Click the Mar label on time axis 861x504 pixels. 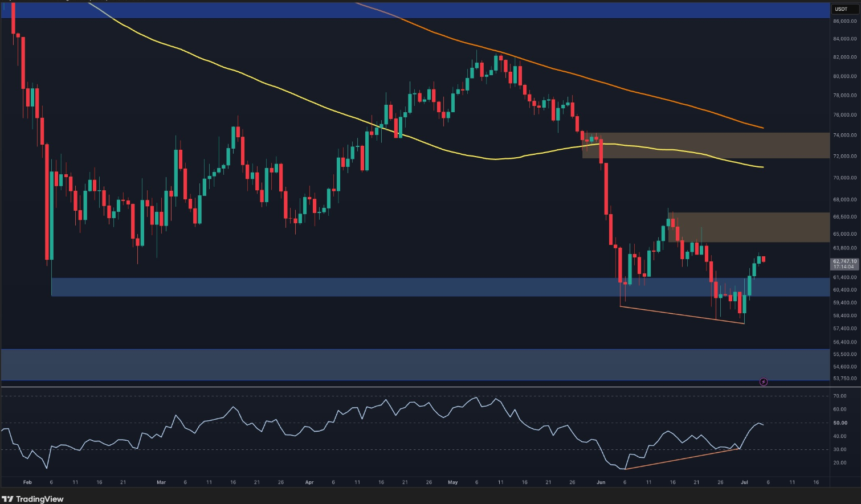tap(161, 482)
